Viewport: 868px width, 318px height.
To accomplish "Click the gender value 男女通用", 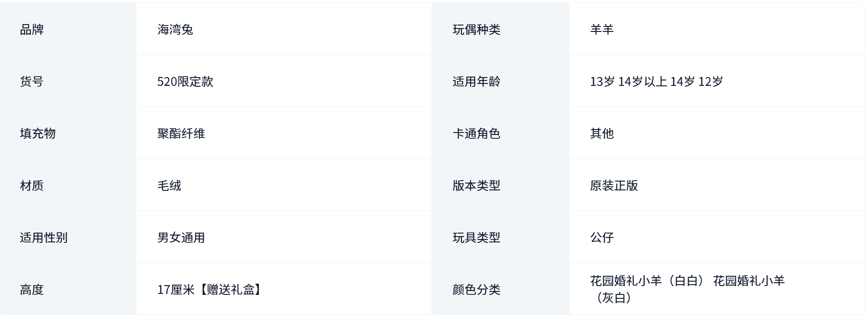I will (x=181, y=238).
